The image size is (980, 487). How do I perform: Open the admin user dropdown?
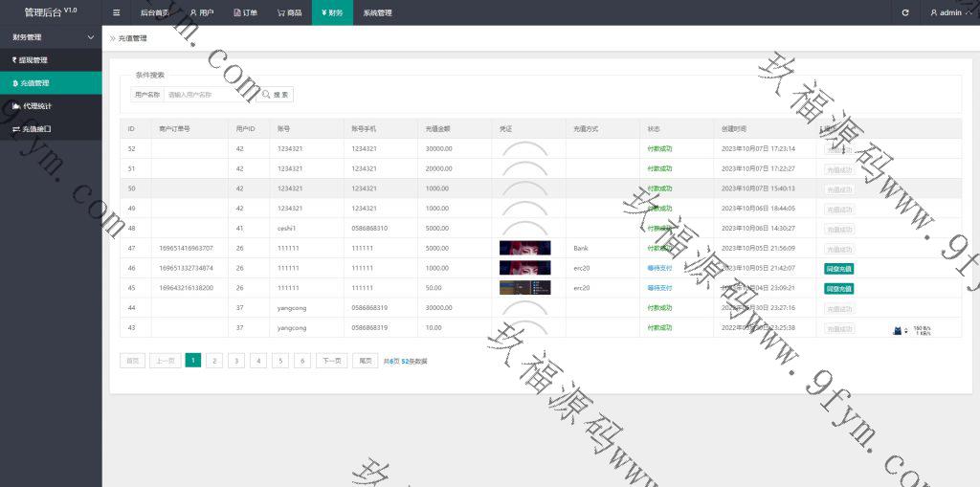[950, 12]
